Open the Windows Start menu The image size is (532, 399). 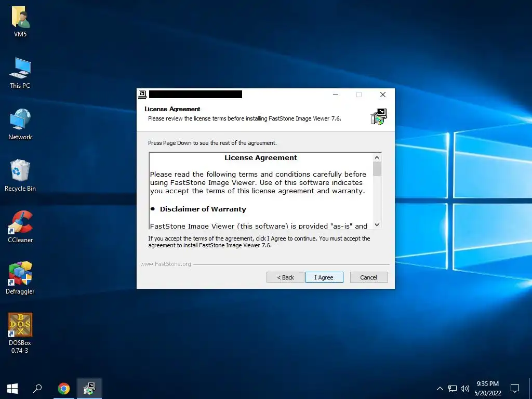(x=12, y=388)
